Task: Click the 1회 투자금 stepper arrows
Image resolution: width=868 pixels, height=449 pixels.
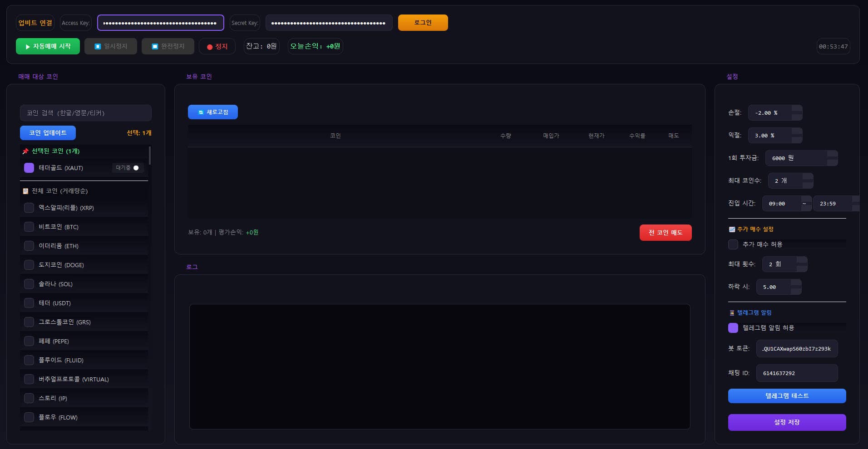Action: coord(832,158)
